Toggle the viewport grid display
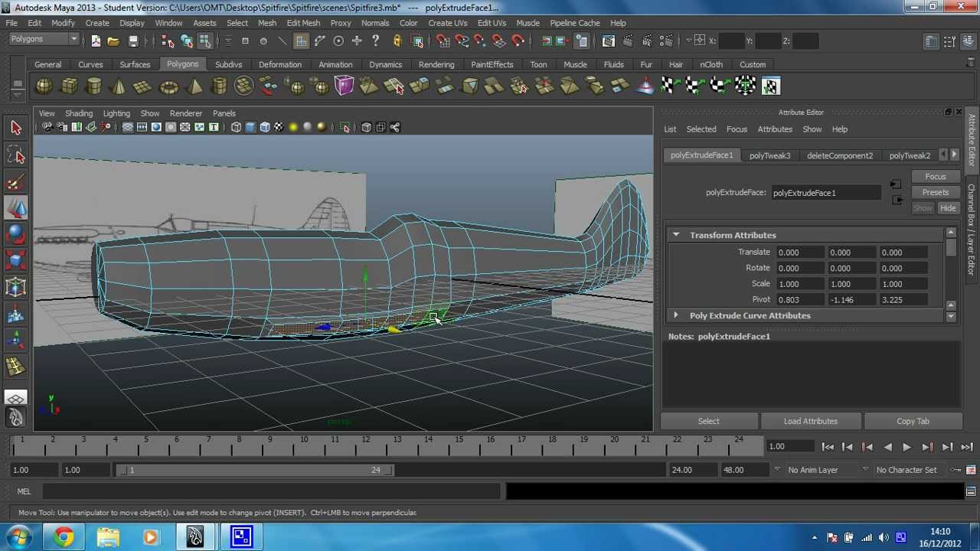Viewport: 980px width, 551px height. click(128, 127)
